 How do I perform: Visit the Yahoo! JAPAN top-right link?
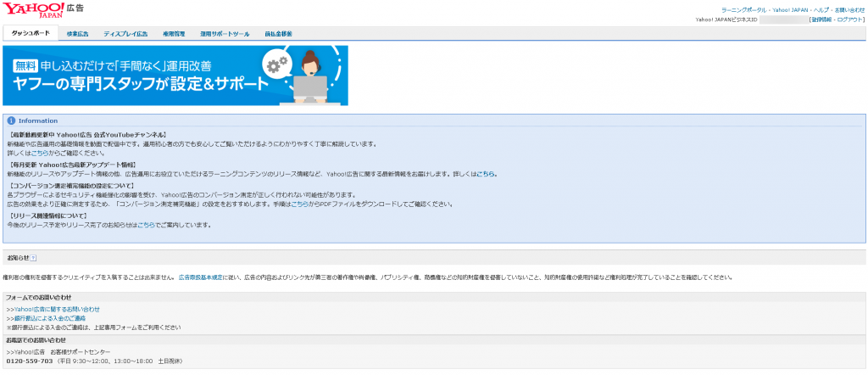(789, 10)
